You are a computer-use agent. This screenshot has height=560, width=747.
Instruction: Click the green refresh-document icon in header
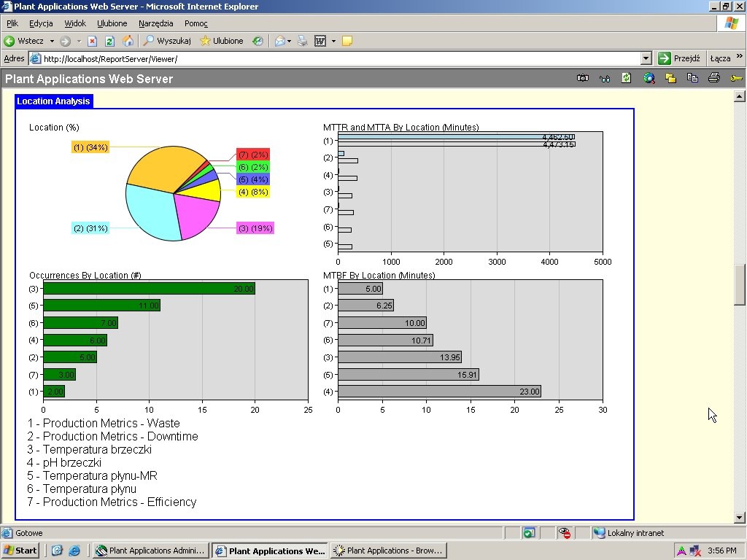click(x=627, y=78)
